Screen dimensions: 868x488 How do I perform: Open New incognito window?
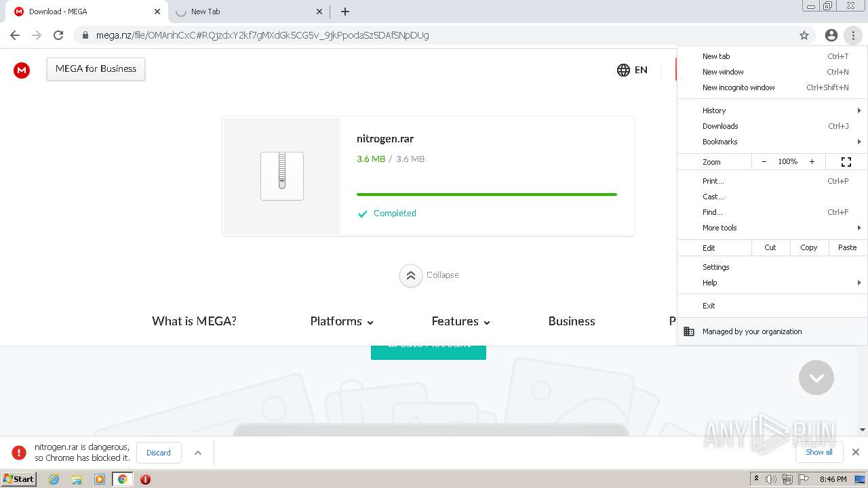[x=772, y=87]
